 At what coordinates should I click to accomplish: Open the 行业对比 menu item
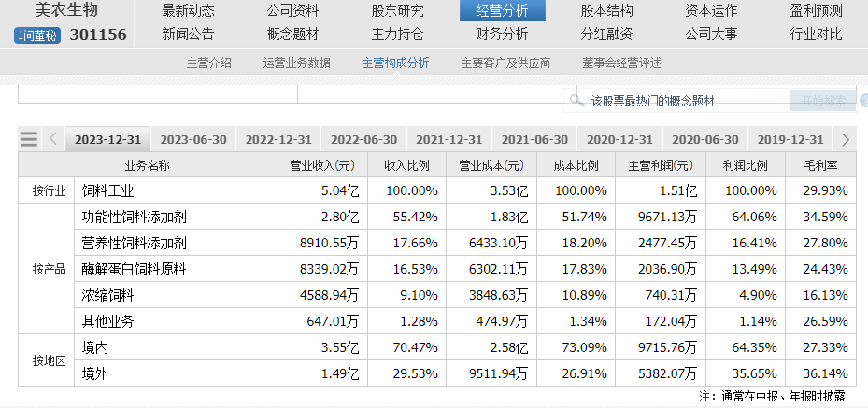click(816, 35)
